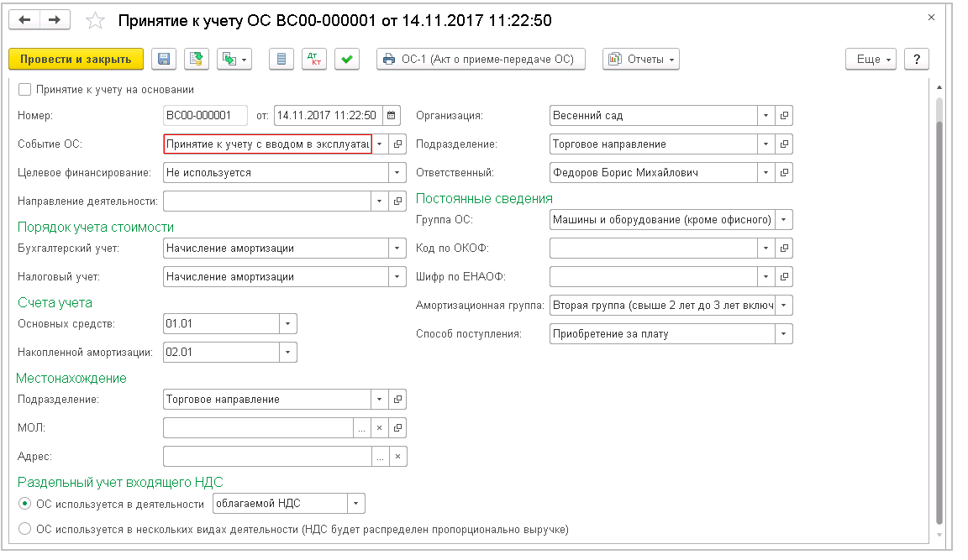
Task: Expand the Код по ОКОФ dropdown arrow
Action: 766,248
